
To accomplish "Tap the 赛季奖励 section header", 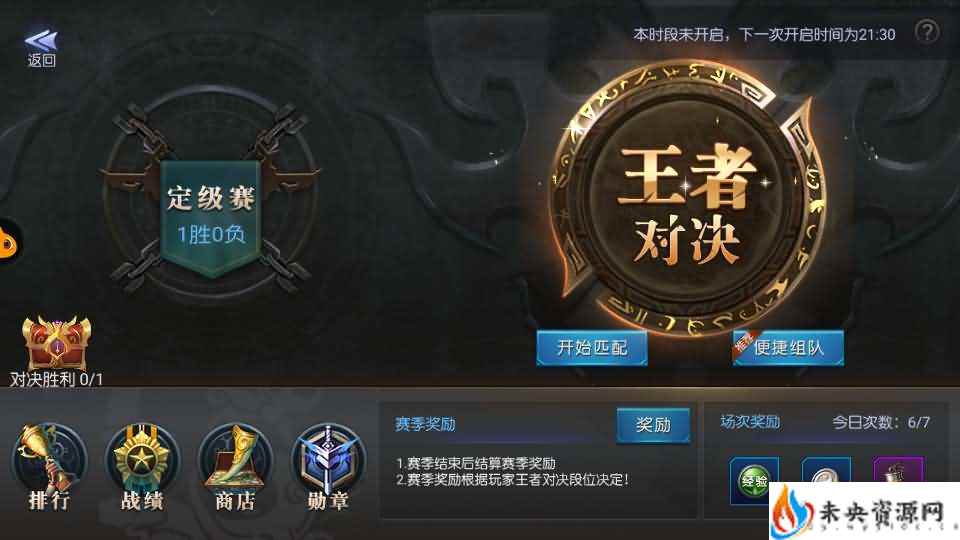I will coord(425,424).
